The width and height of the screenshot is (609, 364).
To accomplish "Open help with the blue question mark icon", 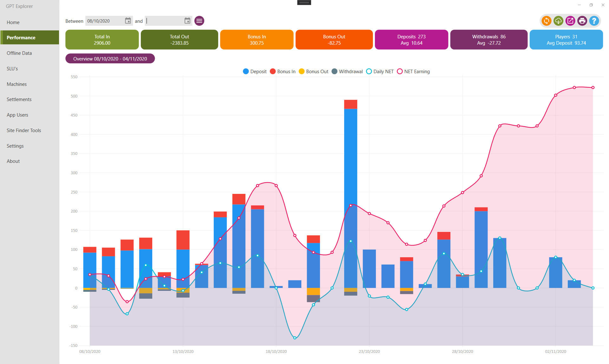I will pos(594,21).
